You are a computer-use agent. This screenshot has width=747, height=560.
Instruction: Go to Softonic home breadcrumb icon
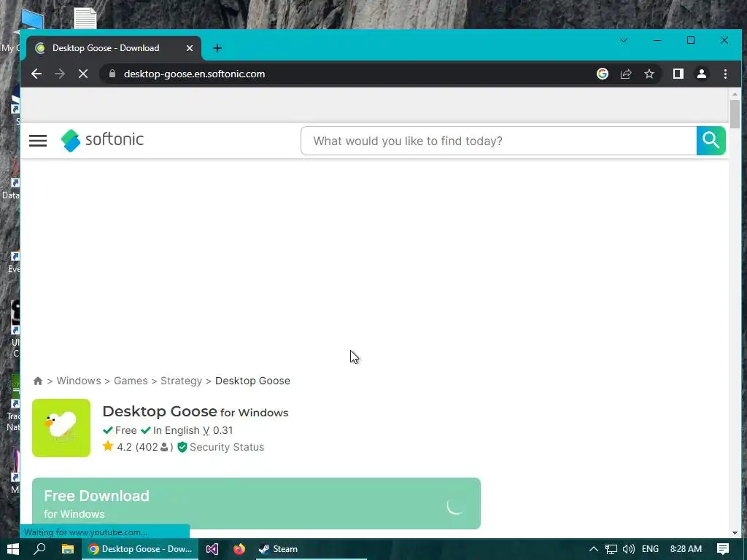pyautogui.click(x=38, y=381)
